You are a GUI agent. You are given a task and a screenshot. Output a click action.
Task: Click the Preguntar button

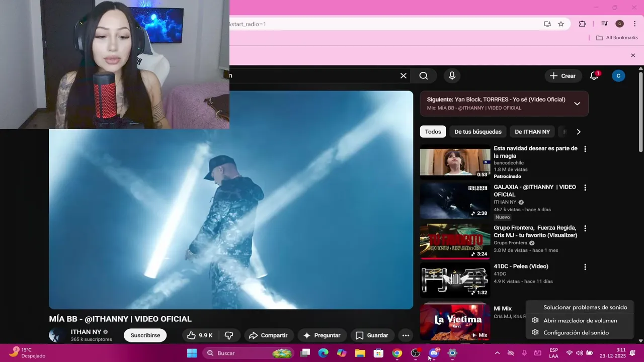click(321, 335)
